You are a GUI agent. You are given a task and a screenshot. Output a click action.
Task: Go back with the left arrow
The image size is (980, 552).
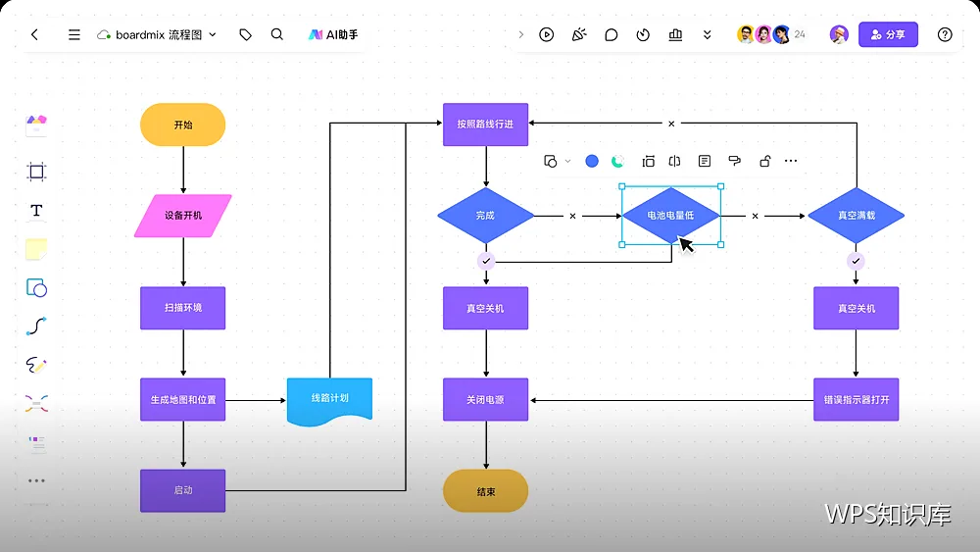[x=34, y=34]
